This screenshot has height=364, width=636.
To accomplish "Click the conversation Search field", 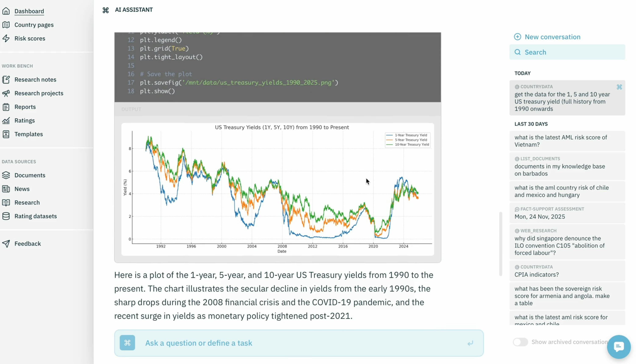I will click(567, 52).
